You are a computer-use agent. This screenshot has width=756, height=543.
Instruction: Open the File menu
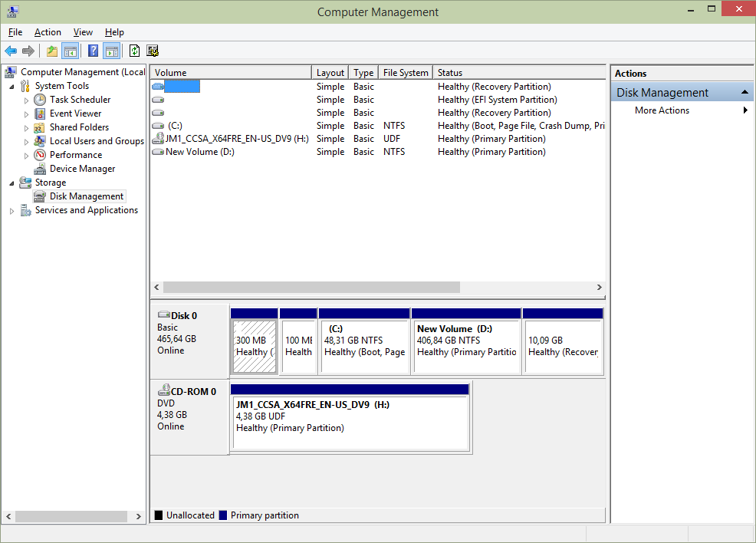pyautogui.click(x=15, y=32)
